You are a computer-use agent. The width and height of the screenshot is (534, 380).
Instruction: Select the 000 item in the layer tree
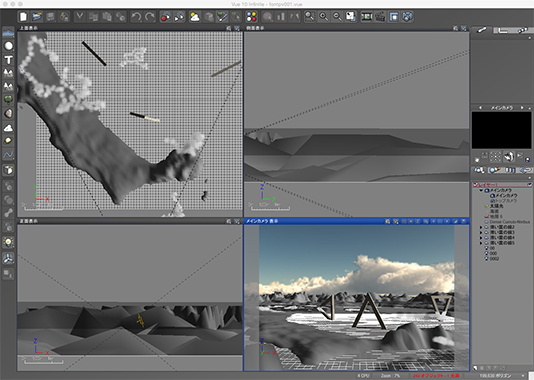(x=493, y=254)
